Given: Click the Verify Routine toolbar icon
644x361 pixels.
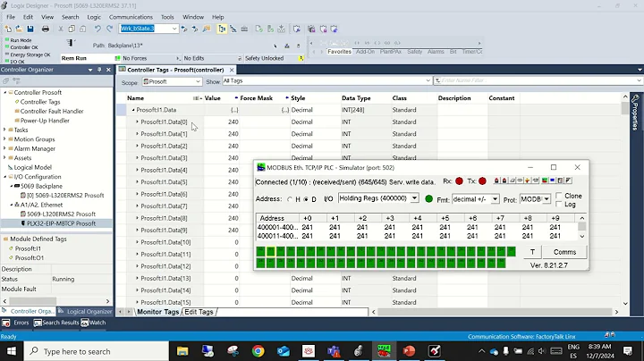Looking at the screenshot, I should pyautogui.click(x=258, y=29).
